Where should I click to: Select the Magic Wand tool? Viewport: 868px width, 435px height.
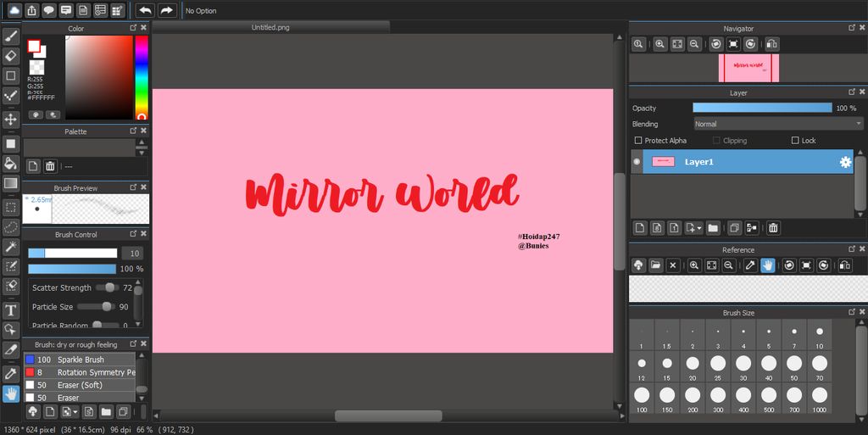10,246
